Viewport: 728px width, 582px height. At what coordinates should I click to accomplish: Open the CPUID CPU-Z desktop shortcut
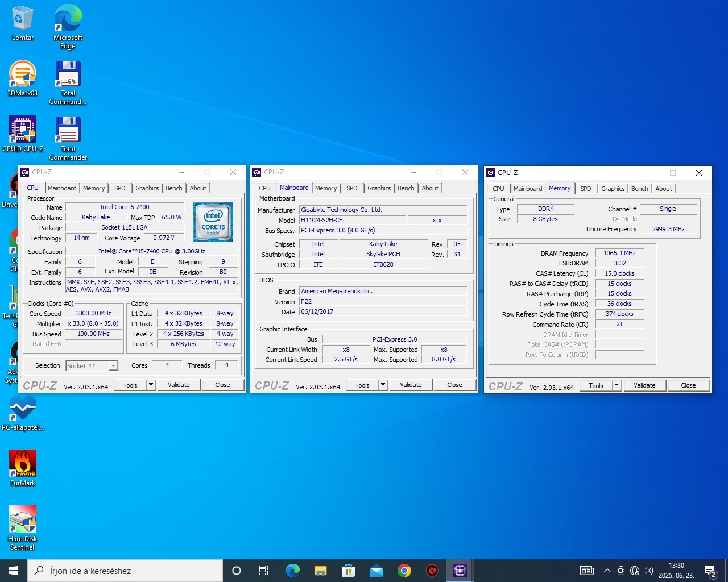pos(23,134)
